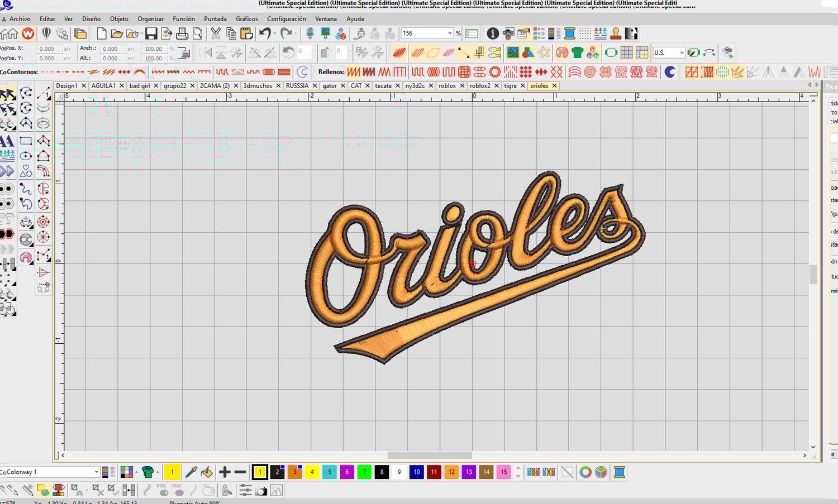Viewport: 838px width, 504px height.
Task: Click the camera icon in the bottom toolbar
Action: pos(261,491)
